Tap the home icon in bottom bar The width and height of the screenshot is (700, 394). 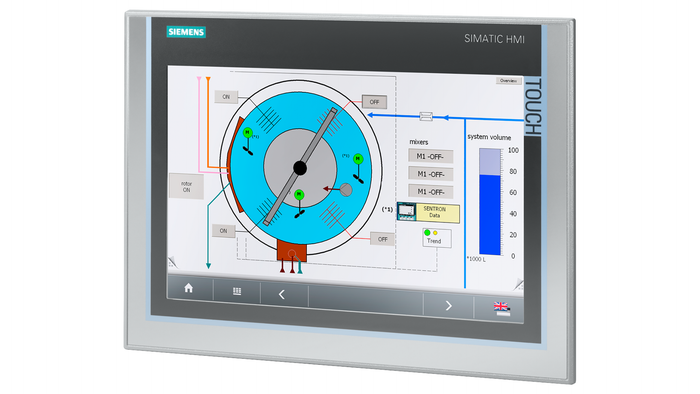tap(188, 288)
